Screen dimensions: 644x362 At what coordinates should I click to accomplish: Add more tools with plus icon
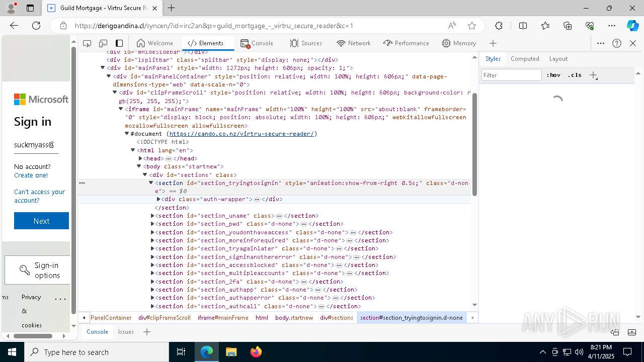[x=493, y=43]
